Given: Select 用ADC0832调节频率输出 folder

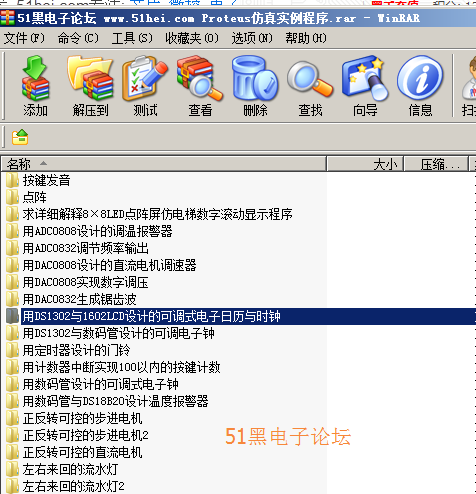Looking at the screenshot, I should coord(85,248).
